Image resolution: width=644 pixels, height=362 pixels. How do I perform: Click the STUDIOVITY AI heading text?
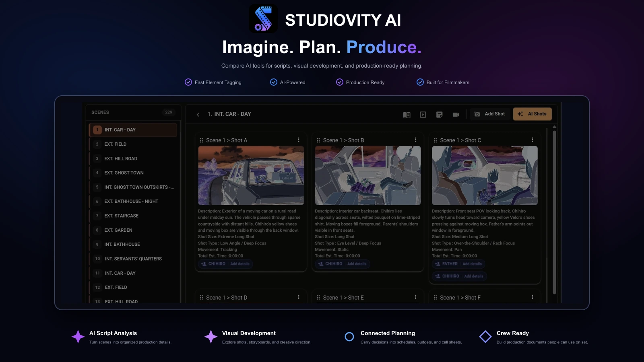pyautogui.click(x=343, y=20)
